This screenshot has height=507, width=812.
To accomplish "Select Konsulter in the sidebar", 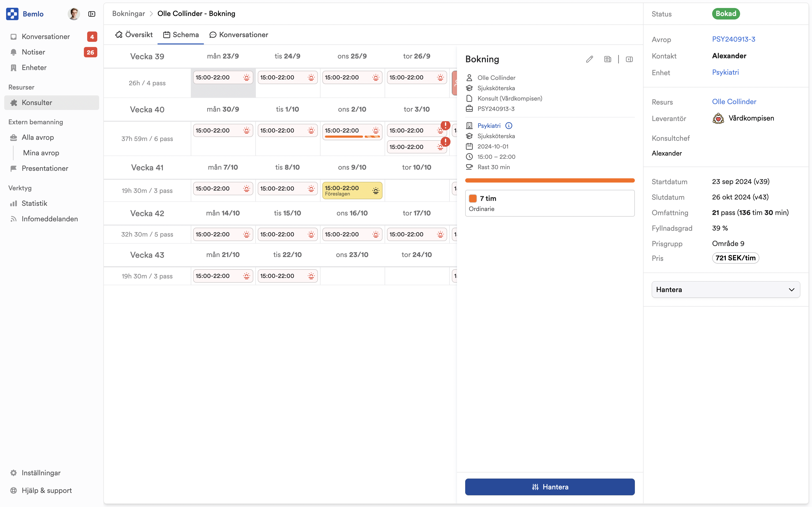I will 52,103.
